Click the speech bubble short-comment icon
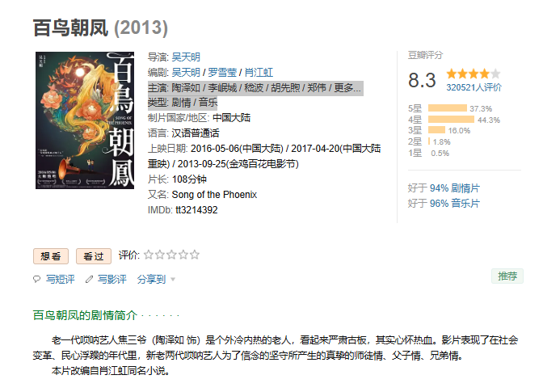 tap(36, 280)
